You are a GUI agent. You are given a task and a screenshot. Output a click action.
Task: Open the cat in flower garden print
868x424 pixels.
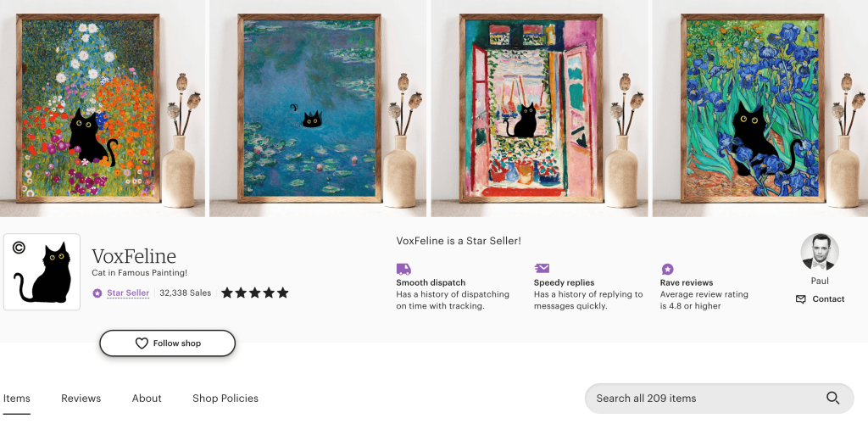coord(92,109)
